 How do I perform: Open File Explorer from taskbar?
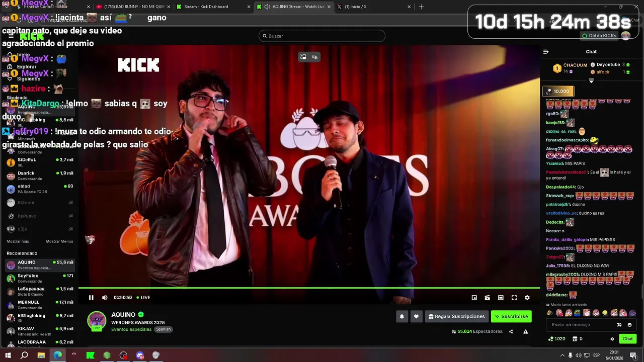click(41, 355)
